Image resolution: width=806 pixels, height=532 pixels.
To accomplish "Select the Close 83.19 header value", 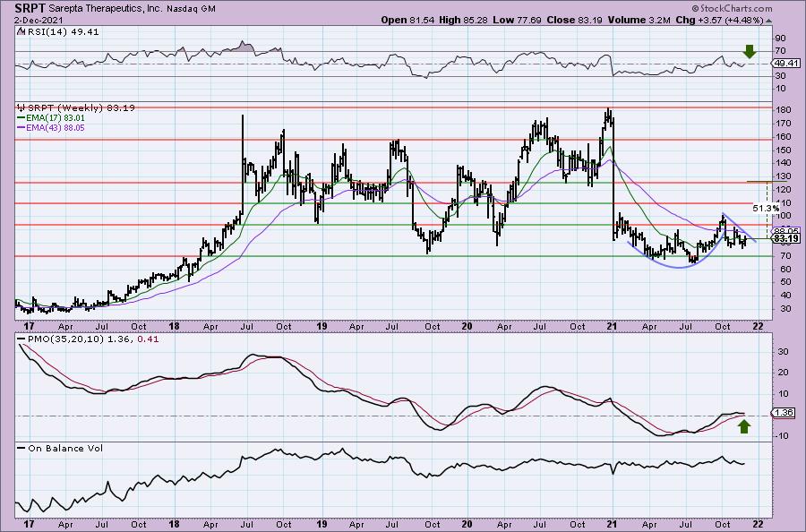I will tap(574, 20).
